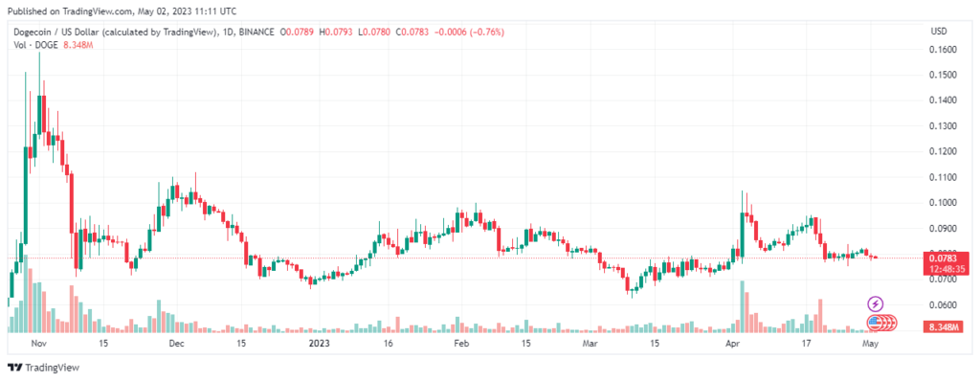The width and height of the screenshot is (980, 381).
Task: Click the volume value 8.348M beside Vol · DOGE
Action: 78,44
